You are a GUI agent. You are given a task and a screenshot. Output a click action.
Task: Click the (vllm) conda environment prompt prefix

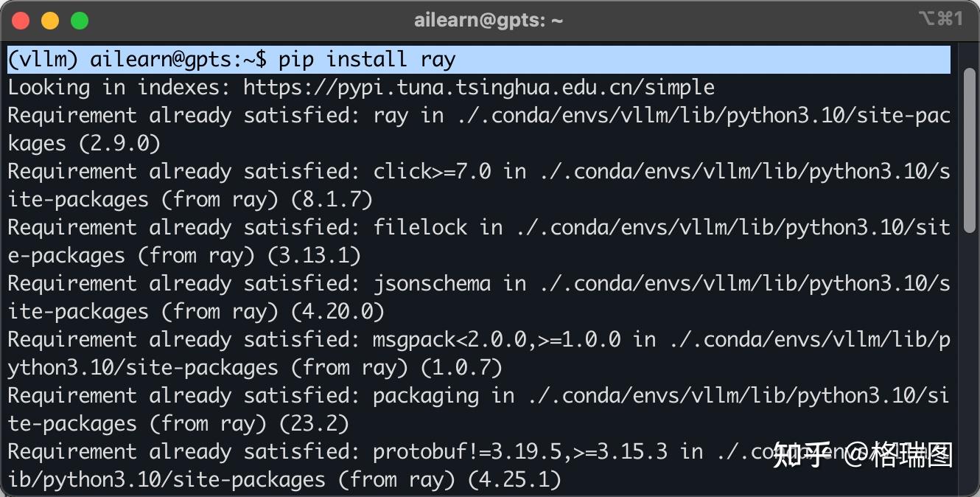43,59
